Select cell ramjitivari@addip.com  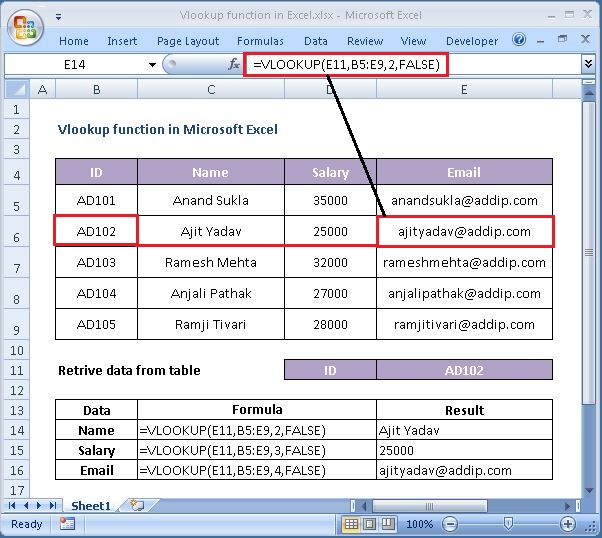[x=464, y=324]
